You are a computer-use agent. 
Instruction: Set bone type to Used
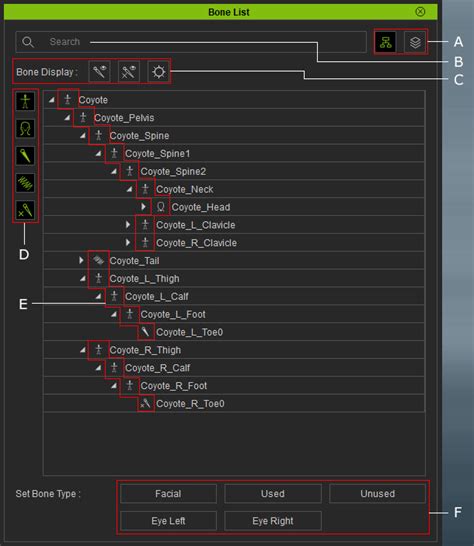click(x=273, y=493)
